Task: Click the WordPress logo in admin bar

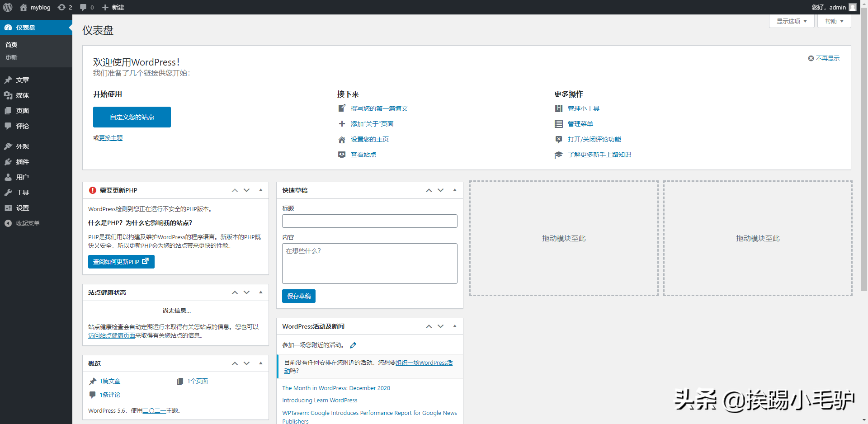Action: click(8, 7)
